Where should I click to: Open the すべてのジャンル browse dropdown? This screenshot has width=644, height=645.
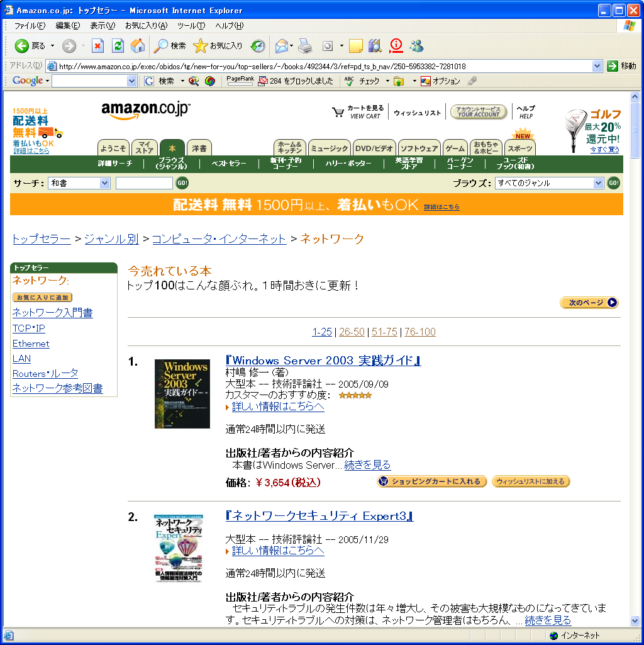click(598, 183)
